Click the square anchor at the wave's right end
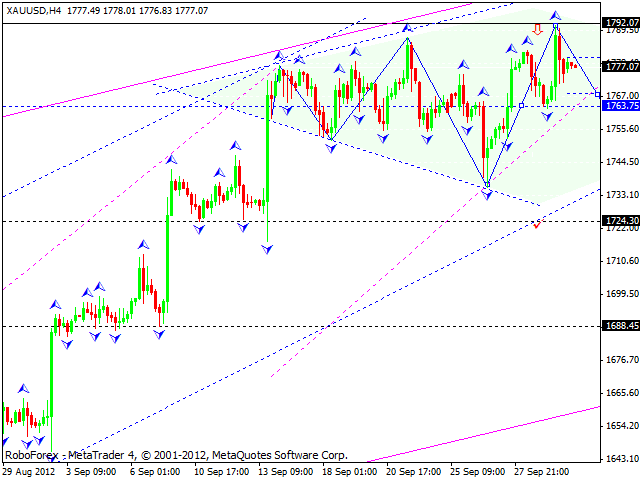This screenshot has width=640, height=480. (598, 94)
